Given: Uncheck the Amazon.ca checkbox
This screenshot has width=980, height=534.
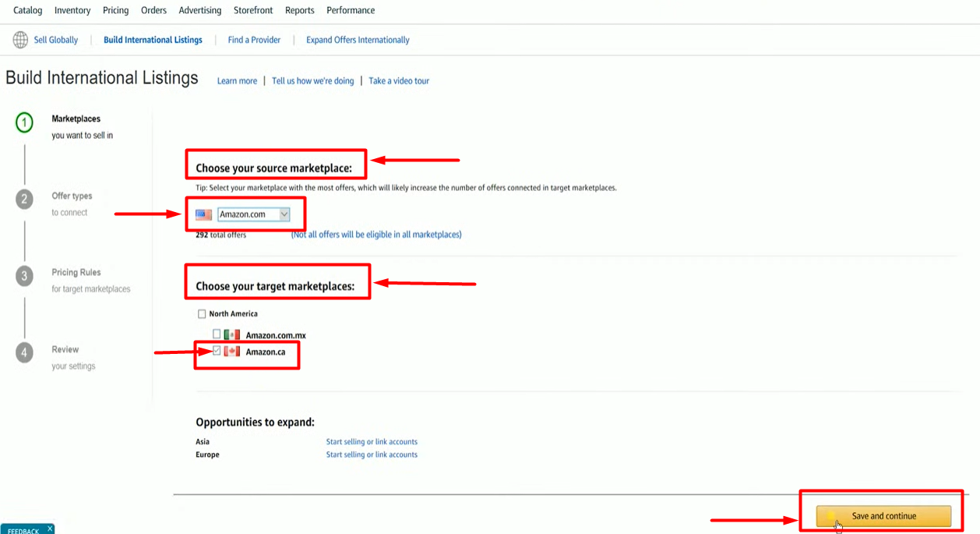Looking at the screenshot, I should point(217,351).
